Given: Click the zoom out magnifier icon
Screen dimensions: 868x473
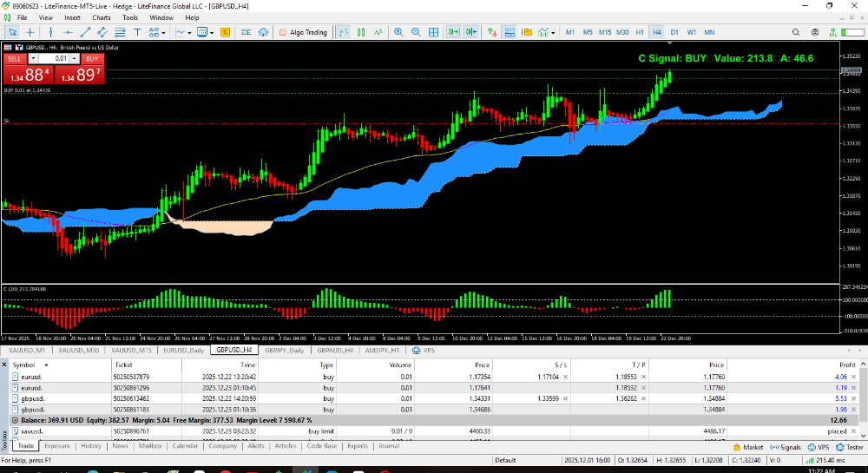Looking at the screenshot, I should click(417, 32).
